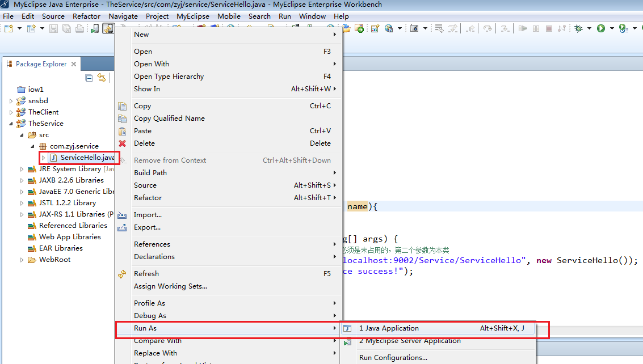
Task: Choose Build Path in context menu
Action: (x=229, y=173)
